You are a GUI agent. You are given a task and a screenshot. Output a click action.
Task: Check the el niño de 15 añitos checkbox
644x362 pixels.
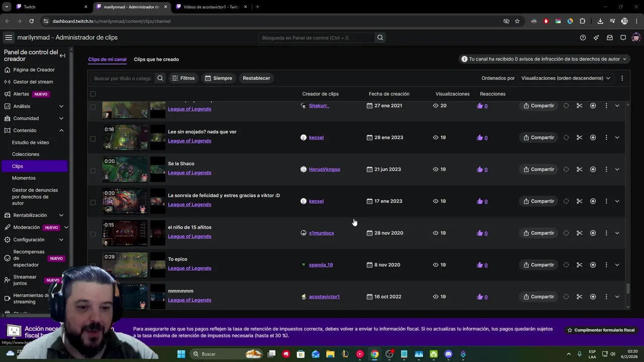click(x=93, y=234)
